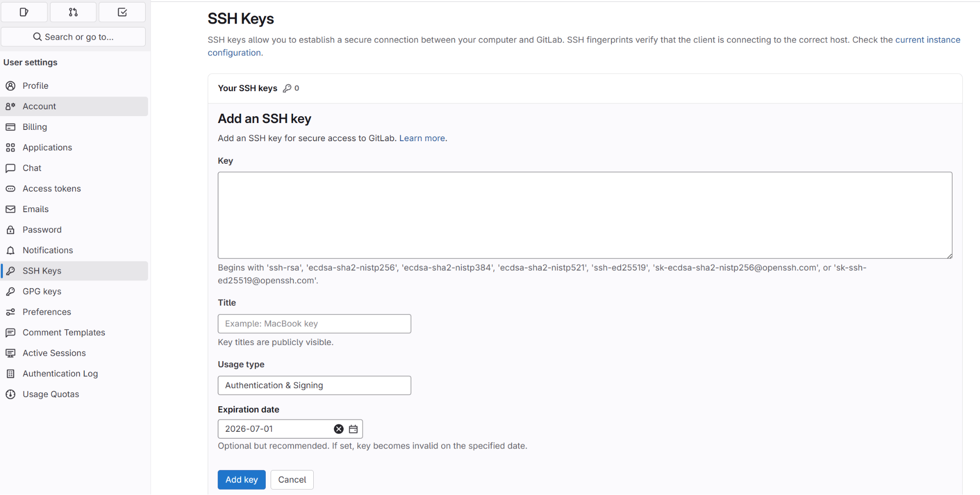This screenshot has width=980, height=495.
Task: Open Access tokens page
Action: coord(74,189)
